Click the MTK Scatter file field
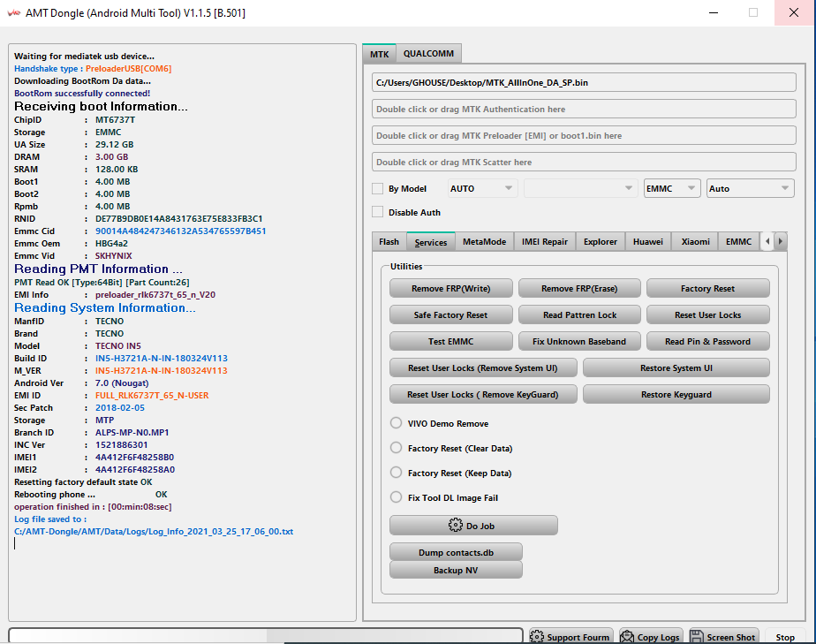The image size is (816, 644). [x=584, y=162]
